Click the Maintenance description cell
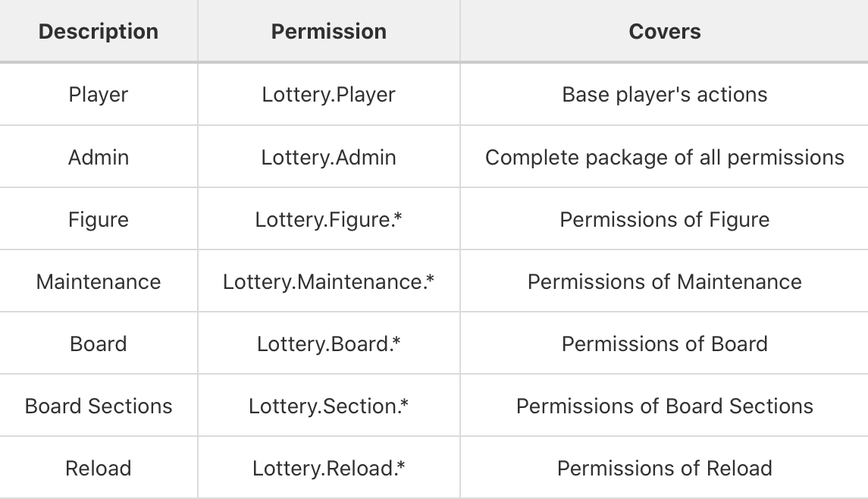This screenshot has height=499, width=868. click(x=99, y=281)
